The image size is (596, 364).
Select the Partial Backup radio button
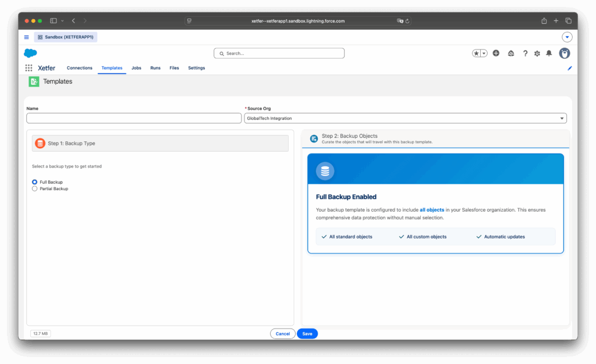34,188
